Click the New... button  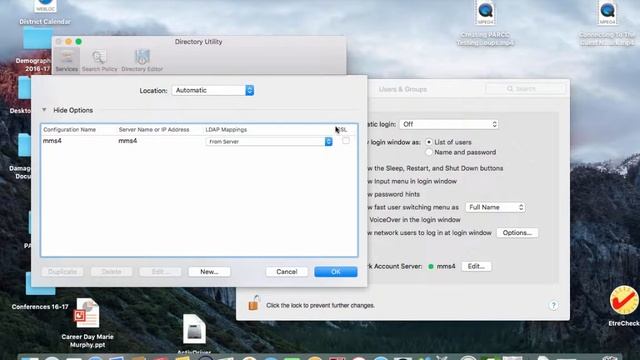point(209,271)
